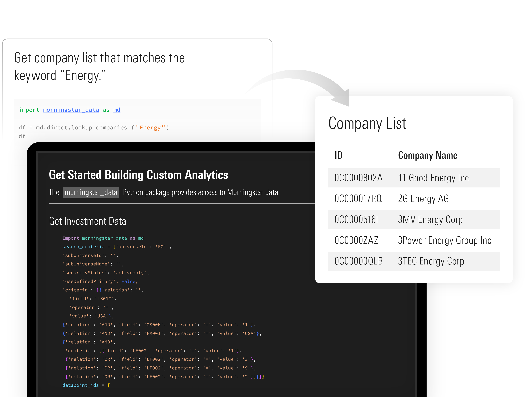
Task: Click the False value for useDefinedPrimary
Action: [x=129, y=281]
